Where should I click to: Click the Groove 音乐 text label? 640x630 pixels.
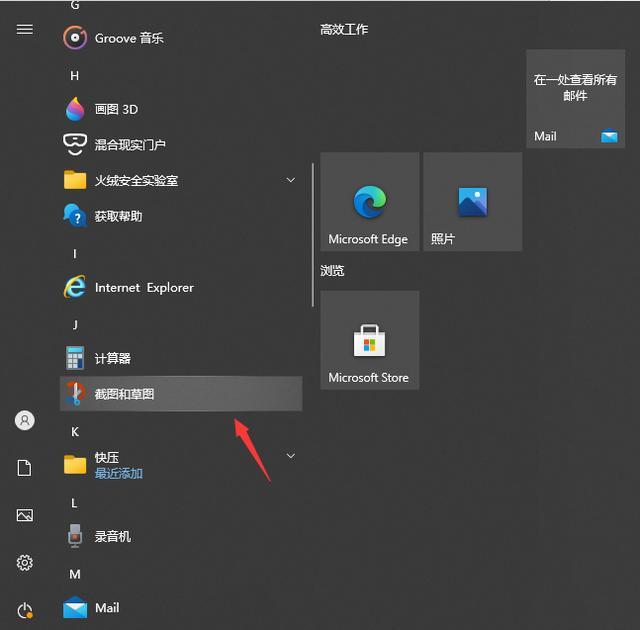129,38
